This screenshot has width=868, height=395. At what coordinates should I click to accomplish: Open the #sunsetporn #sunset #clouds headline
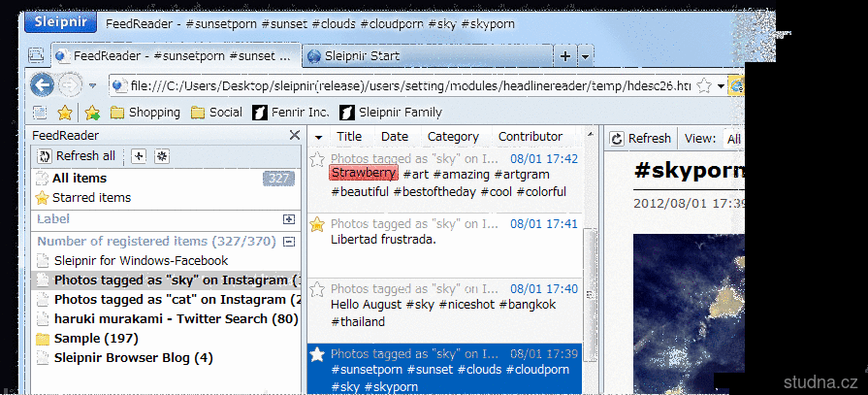click(445, 370)
